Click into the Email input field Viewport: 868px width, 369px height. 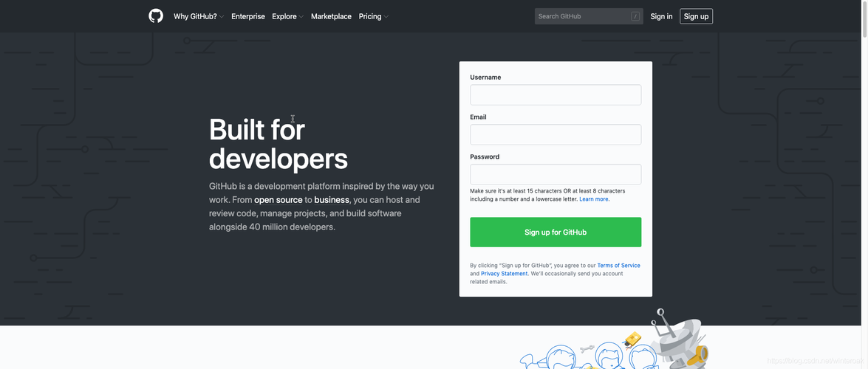(556, 134)
